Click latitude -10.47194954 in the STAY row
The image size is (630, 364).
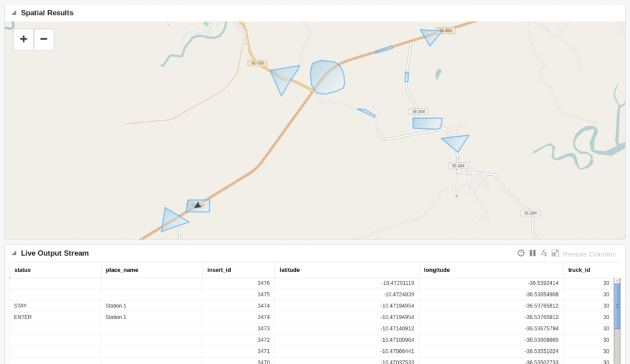(397, 306)
